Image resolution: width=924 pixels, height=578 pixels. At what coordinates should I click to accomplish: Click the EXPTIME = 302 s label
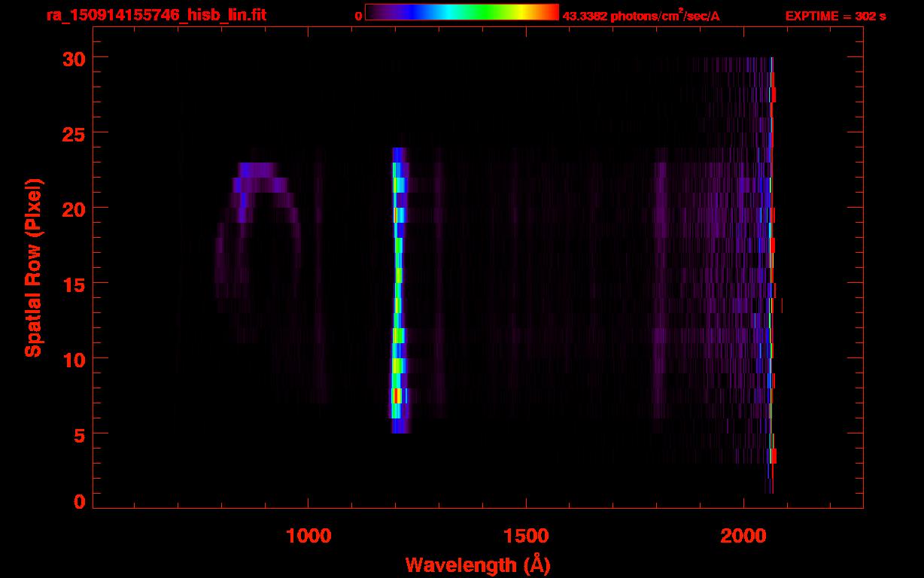coord(835,16)
